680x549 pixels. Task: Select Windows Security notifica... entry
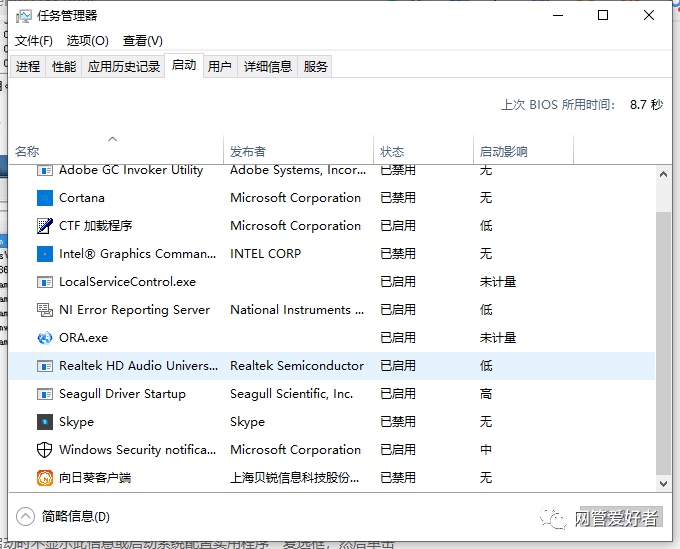click(x=137, y=450)
